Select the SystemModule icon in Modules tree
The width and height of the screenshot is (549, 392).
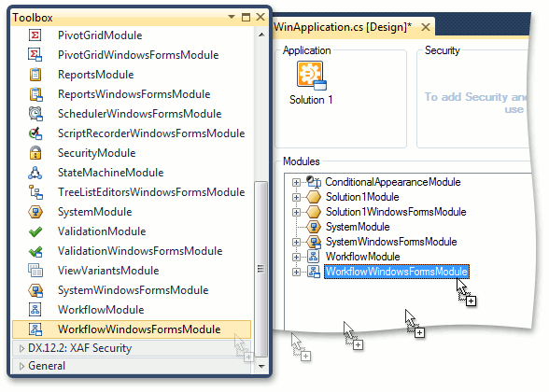[x=314, y=227]
